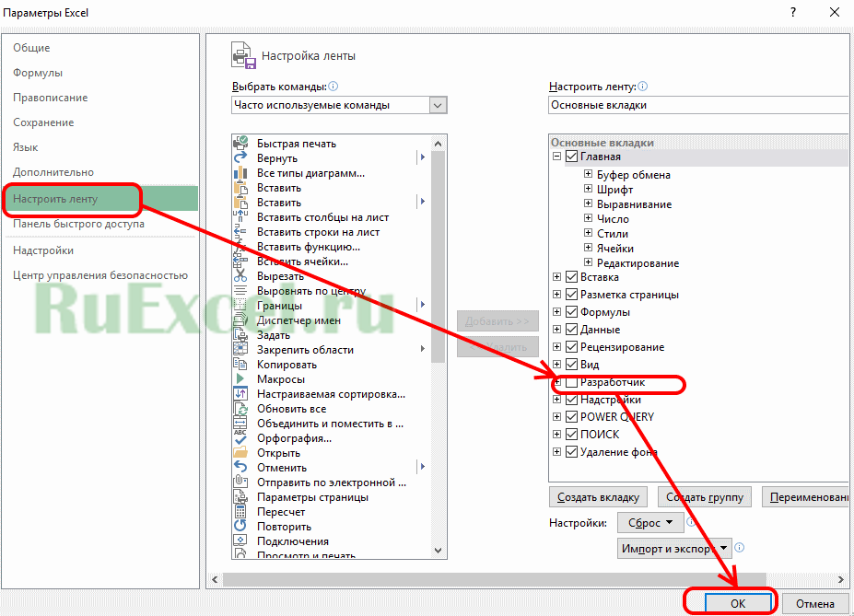Toggle the Формулы tab checkbox

[571, 312]
